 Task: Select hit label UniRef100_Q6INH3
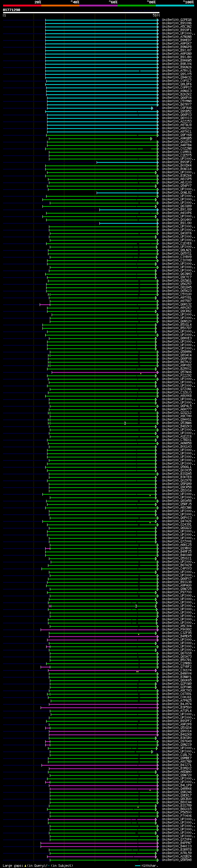pos(177,274)
